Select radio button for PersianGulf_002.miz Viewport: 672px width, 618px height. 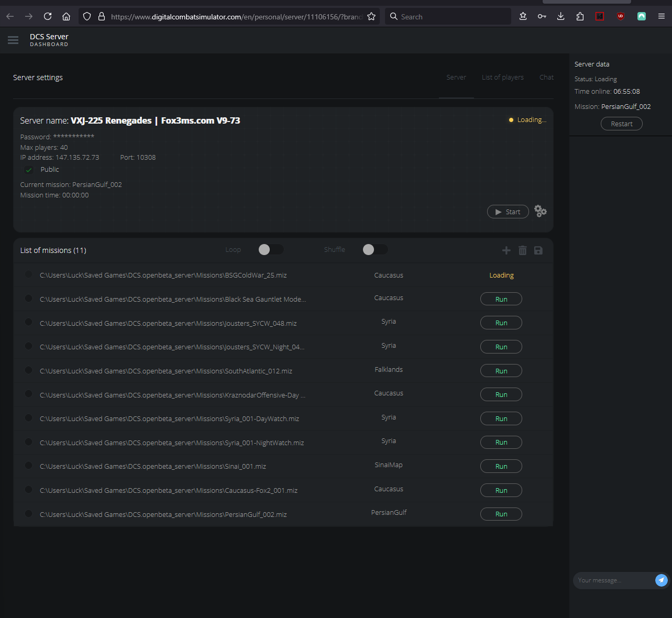point(29,514)
